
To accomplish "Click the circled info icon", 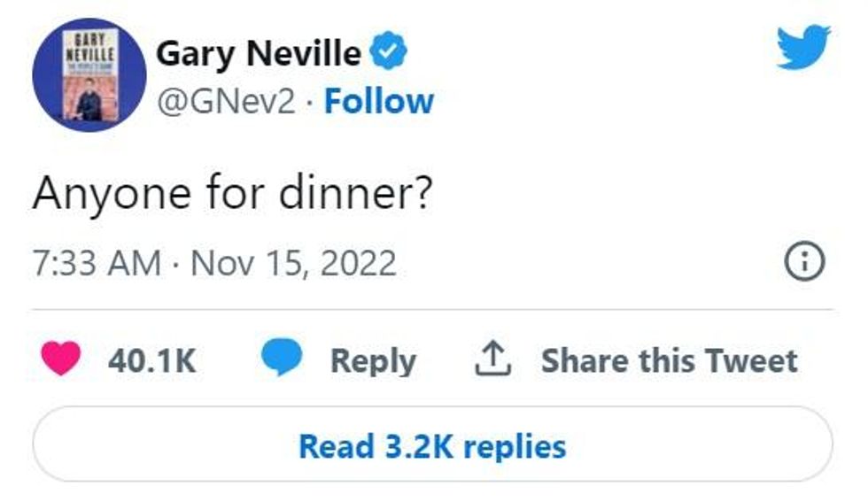I will pyautogui.click(x=806, y=262).
